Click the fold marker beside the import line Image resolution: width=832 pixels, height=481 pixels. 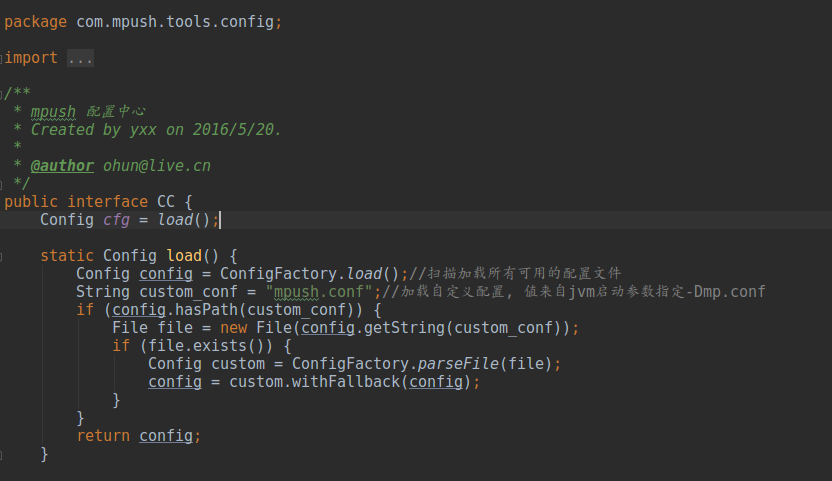pos(3,58)
